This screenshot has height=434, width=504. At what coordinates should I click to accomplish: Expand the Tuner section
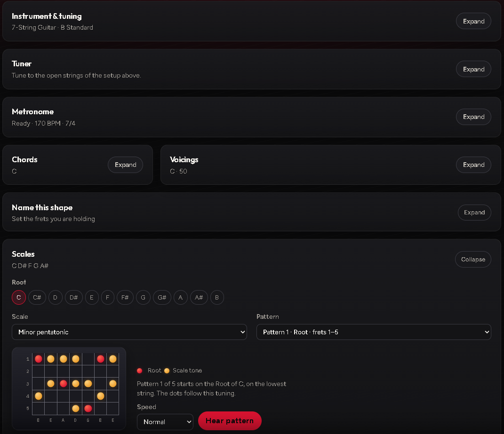coord(473,69)
